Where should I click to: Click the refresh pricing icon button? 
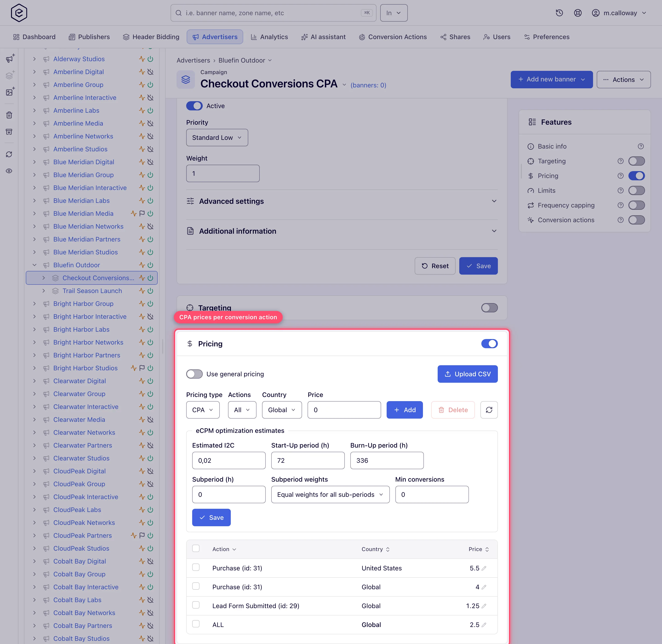[489, 410]
